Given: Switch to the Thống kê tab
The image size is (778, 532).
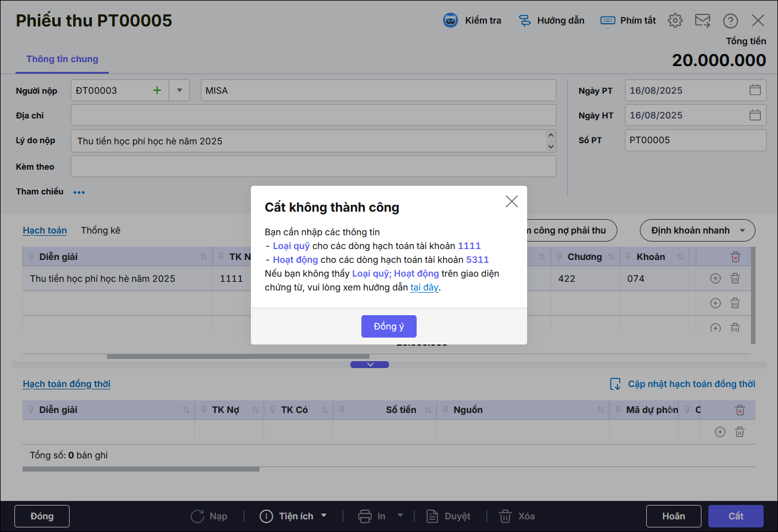Looking at the screenshot, I should click(x=101, y=230).
